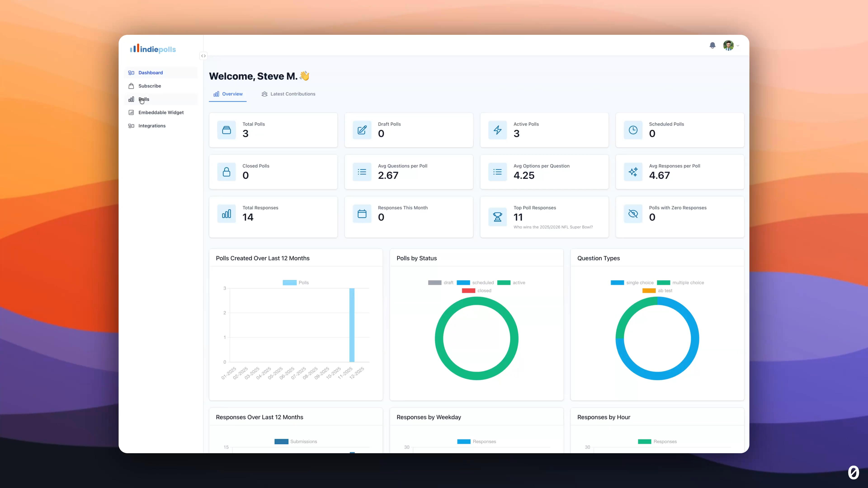This screenshot has width=868, height=488.
Task: Open the Dashboard sidebar item
Action: pos(161,73)
